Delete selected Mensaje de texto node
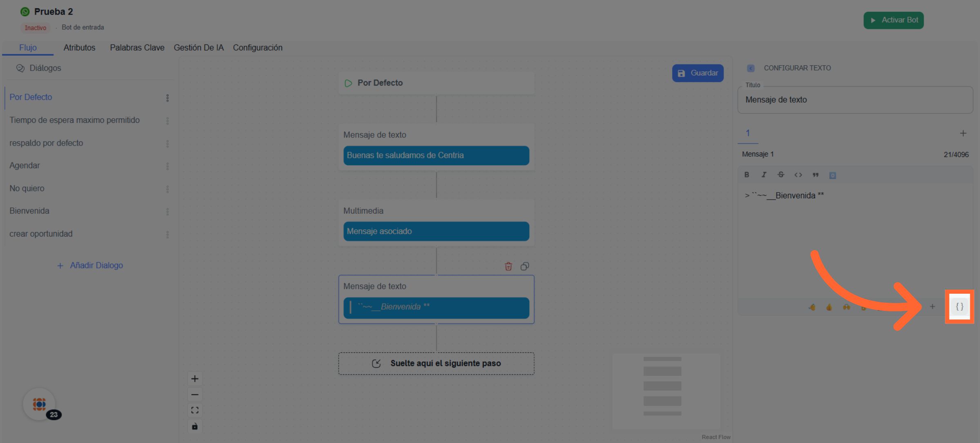Viewport: 980px width, 443px height. coord(508,266)
